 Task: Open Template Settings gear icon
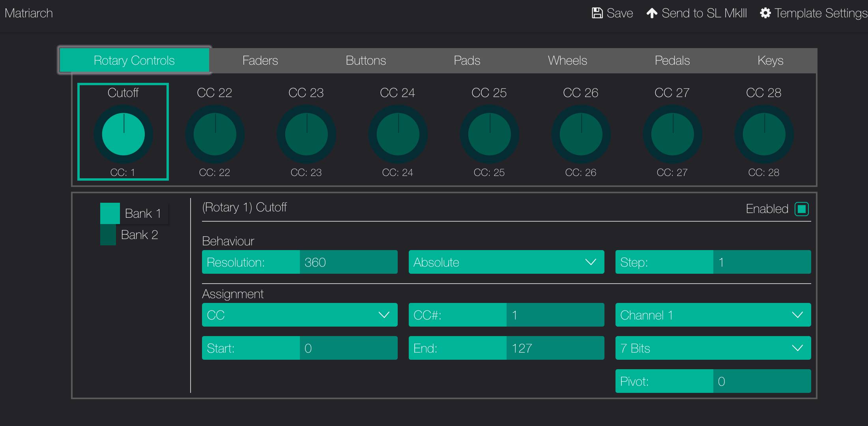(x=765, y=13)
